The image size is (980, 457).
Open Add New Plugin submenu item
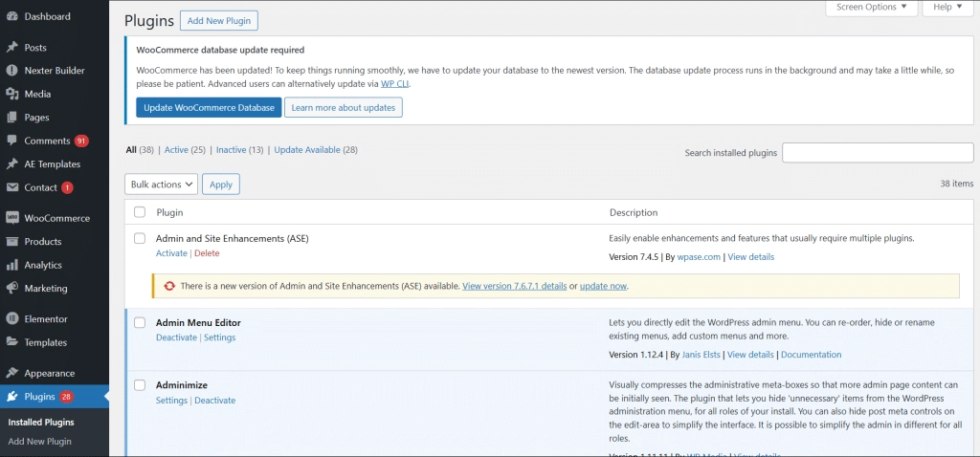tap(40, 442)
